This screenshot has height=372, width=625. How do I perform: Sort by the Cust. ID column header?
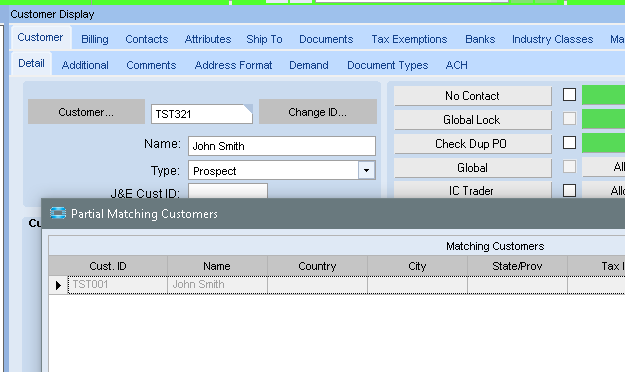click(x=108, y=266)
